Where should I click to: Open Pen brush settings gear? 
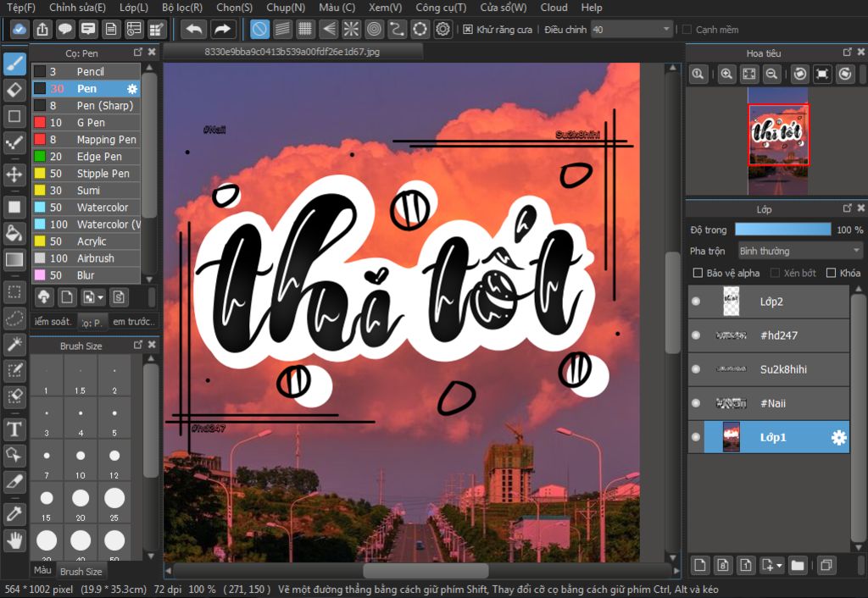(x=131, y=89)
